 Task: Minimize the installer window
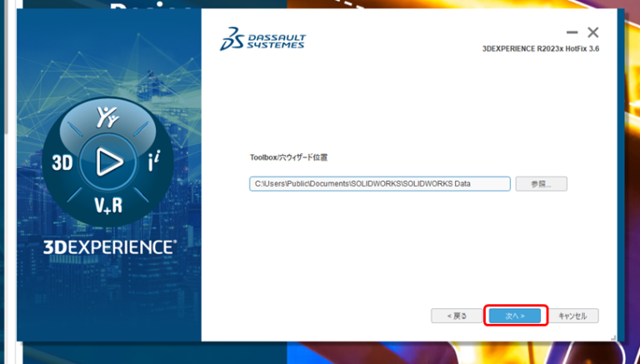pos(572,32)
